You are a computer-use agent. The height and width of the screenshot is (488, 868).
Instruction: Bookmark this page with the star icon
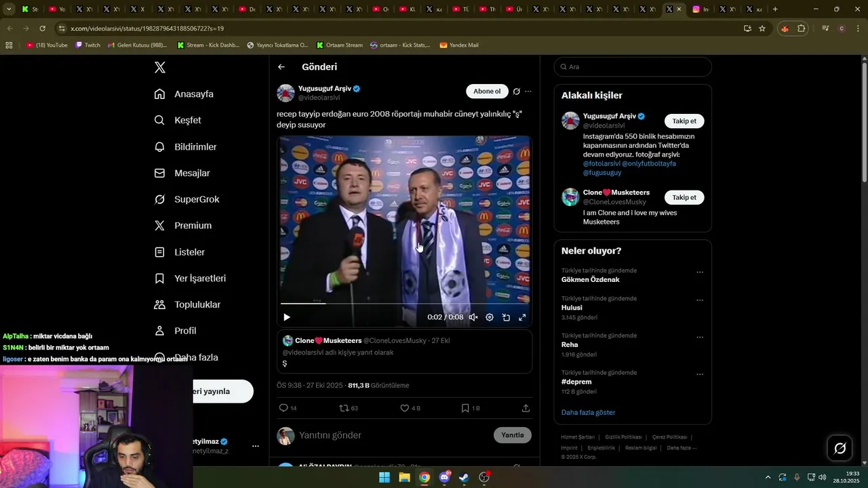(x=762, y=28)
